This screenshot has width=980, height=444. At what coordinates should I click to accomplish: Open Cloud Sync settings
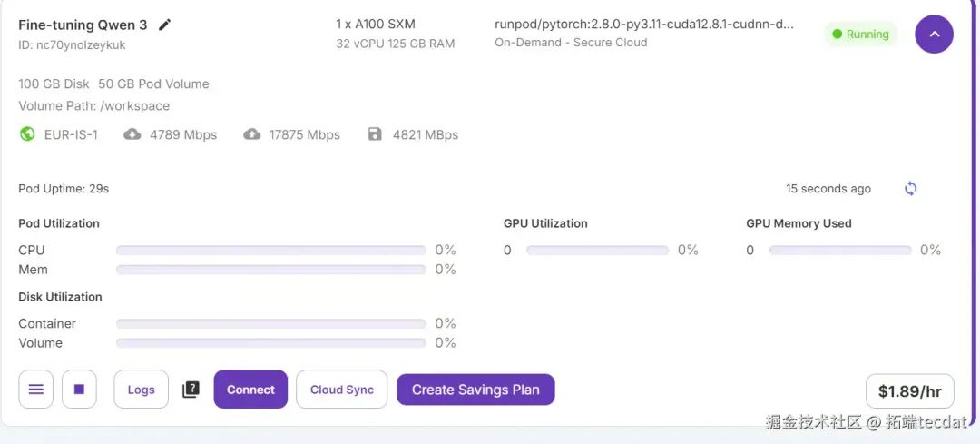tap(342, 390)
